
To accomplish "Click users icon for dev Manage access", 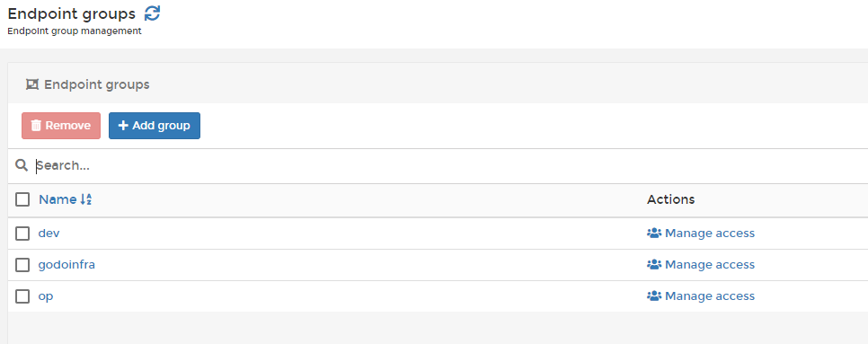I will (654, 234).
